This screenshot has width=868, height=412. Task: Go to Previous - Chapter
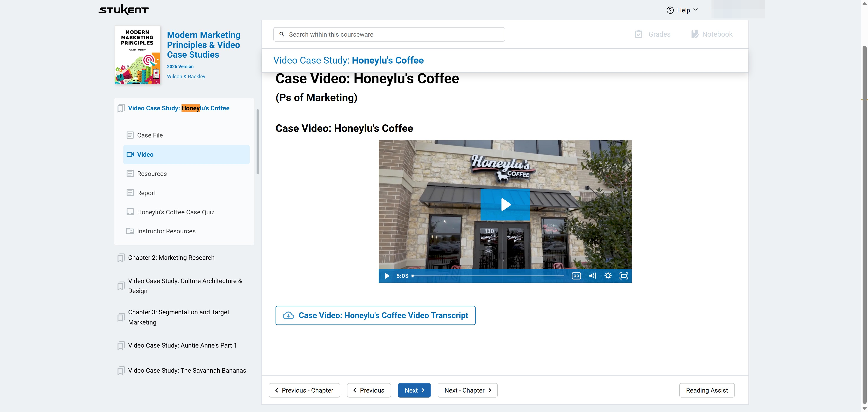pos(304,391)
